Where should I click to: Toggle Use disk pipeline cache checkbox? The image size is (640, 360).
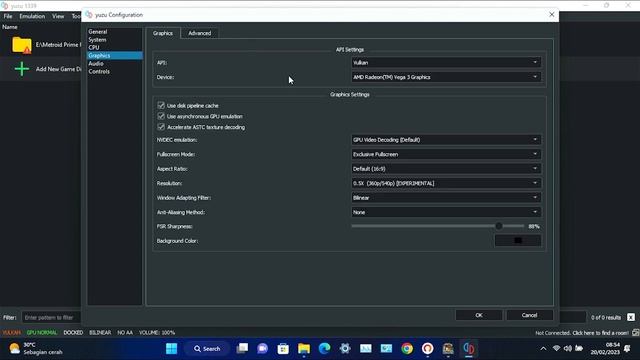[161, 105]
